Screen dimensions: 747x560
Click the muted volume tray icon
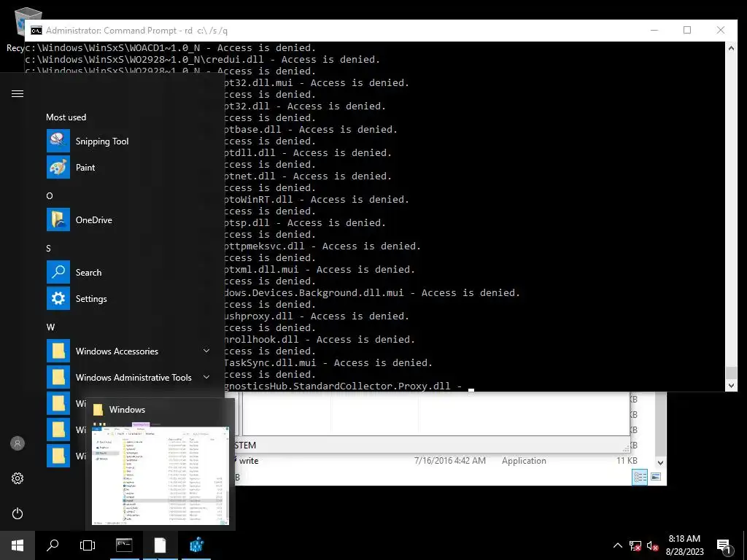(x=652, y=545)
